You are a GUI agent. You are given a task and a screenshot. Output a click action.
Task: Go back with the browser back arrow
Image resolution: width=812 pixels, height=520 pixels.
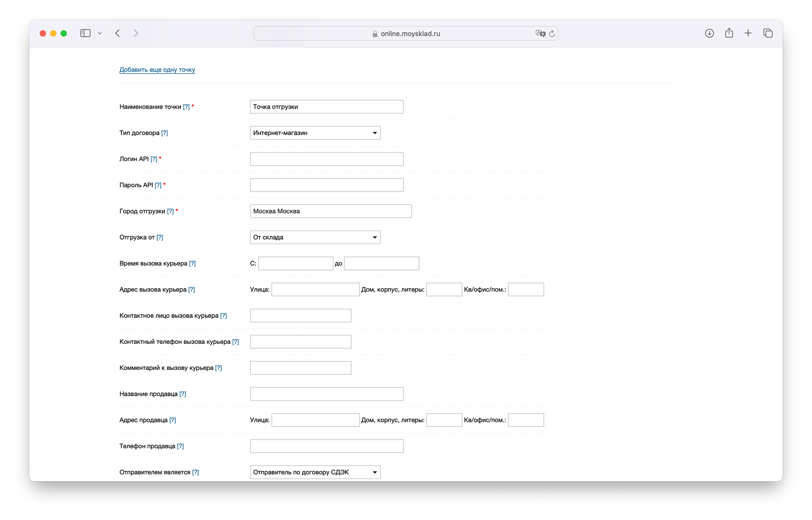pos(118,33)
